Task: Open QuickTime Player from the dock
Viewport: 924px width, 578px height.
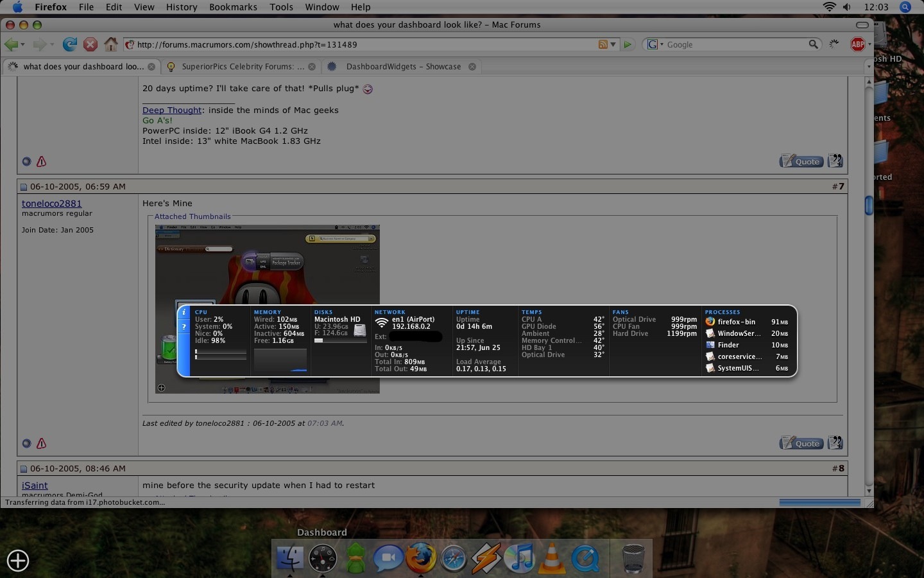Action: click(585, 557)
